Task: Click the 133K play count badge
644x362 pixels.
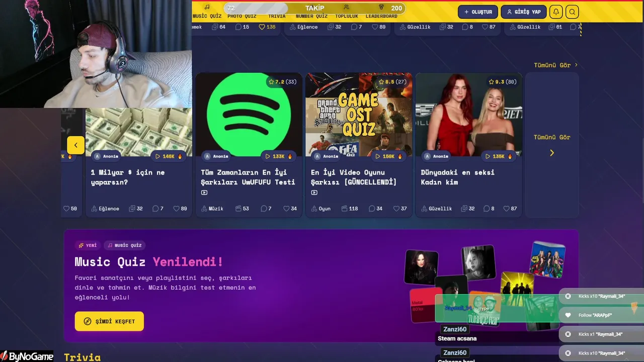Action: click(278, 156)
